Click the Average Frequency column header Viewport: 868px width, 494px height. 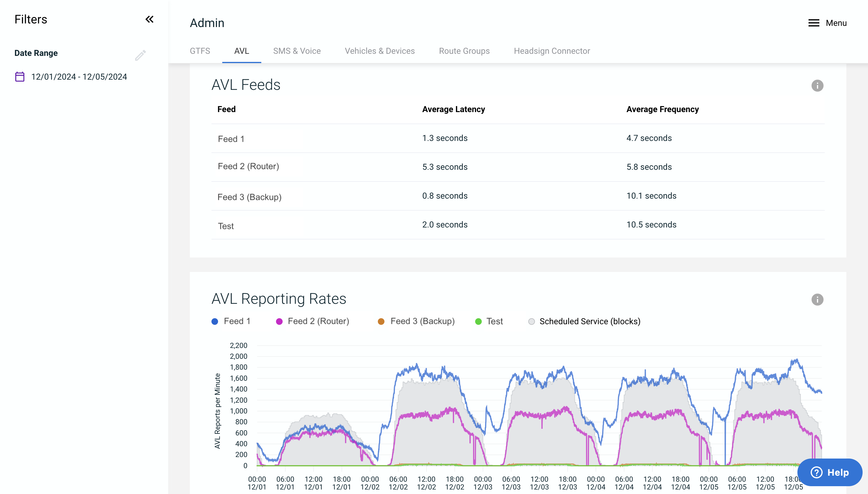(x=663, y=109)
